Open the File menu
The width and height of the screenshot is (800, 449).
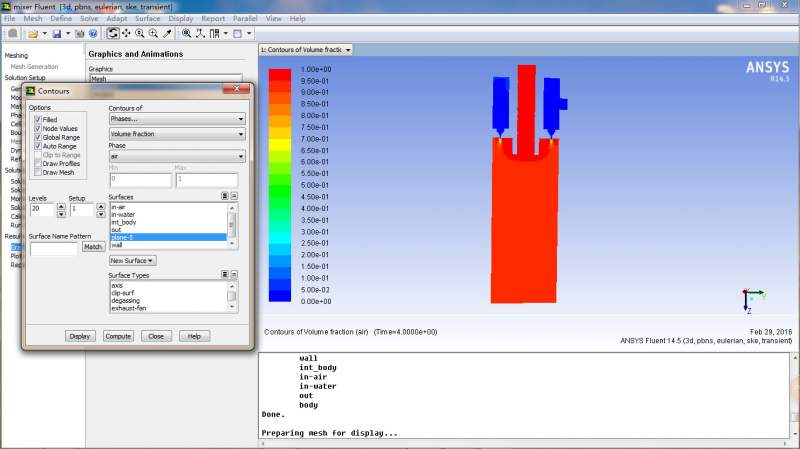9,18
